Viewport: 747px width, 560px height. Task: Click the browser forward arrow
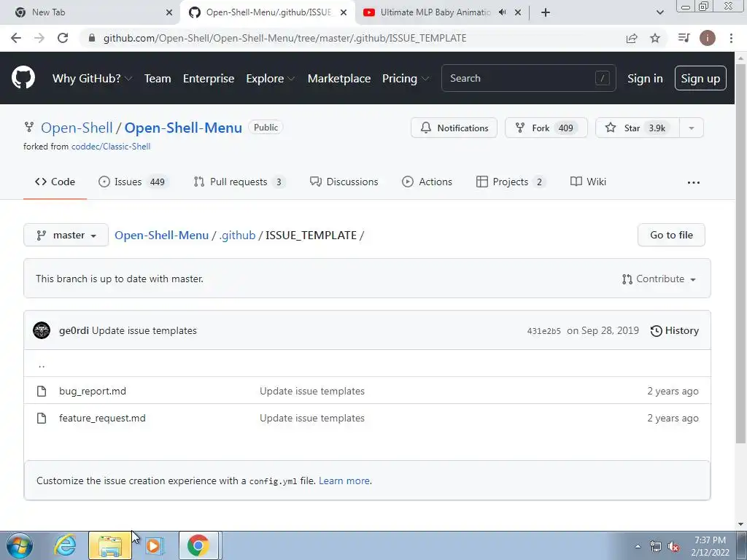click(x=39, y=38)
